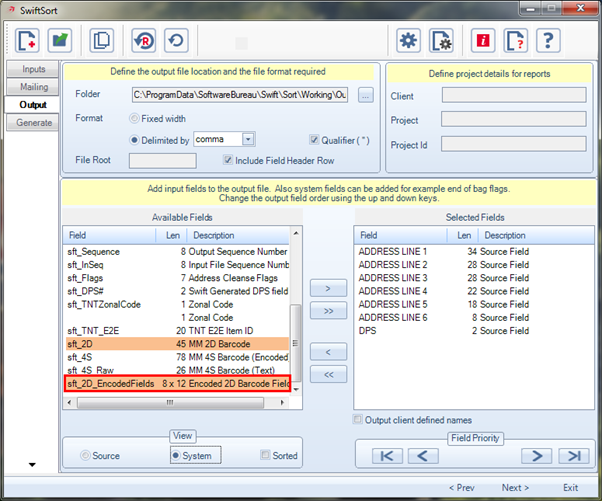Screen dimensions: 602x501
Task: Click horizontal scrollbar left arrow
Action: tap(69, 402)
